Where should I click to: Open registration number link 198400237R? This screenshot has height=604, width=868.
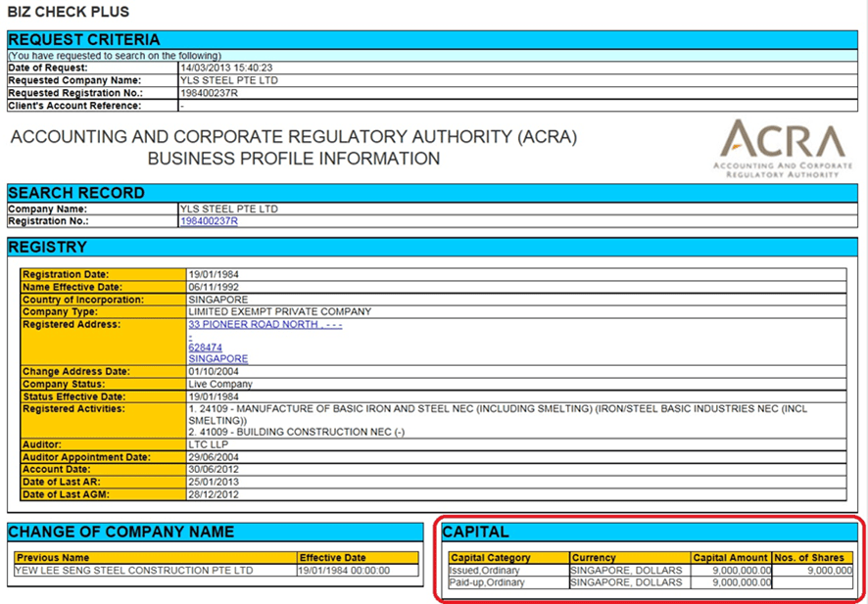(x=209, y=221)
